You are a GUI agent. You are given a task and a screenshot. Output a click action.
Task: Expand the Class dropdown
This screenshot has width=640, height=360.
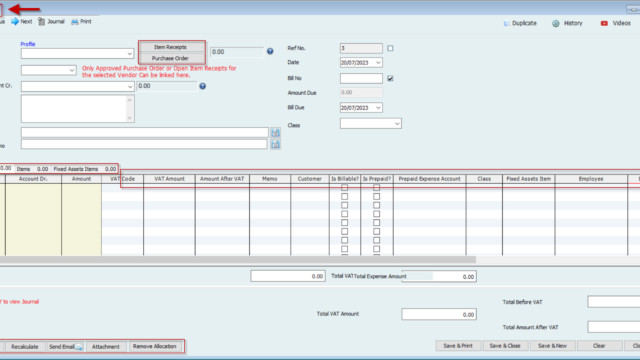(x=397, y=124)
